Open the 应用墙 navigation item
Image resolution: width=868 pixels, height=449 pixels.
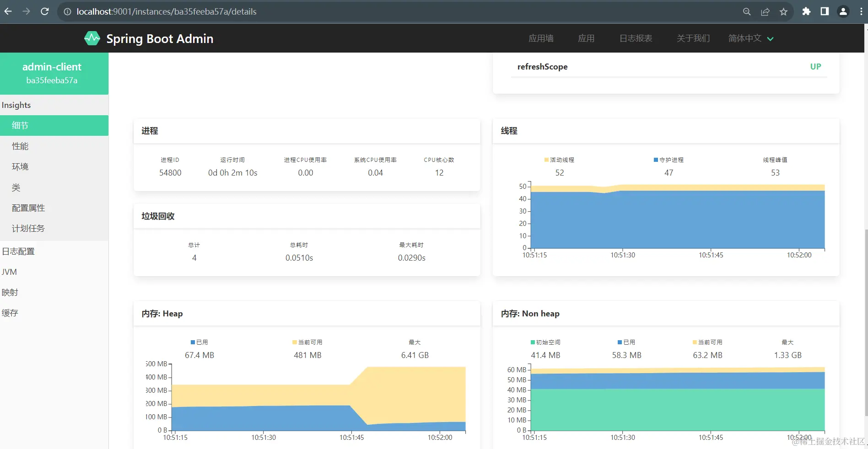(x=541, y=38)
